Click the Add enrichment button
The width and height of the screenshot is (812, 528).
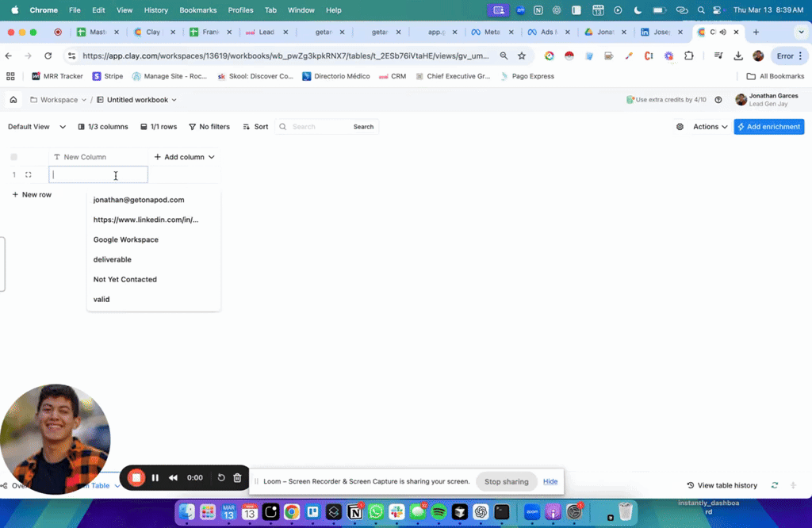(x=768, y=126)
